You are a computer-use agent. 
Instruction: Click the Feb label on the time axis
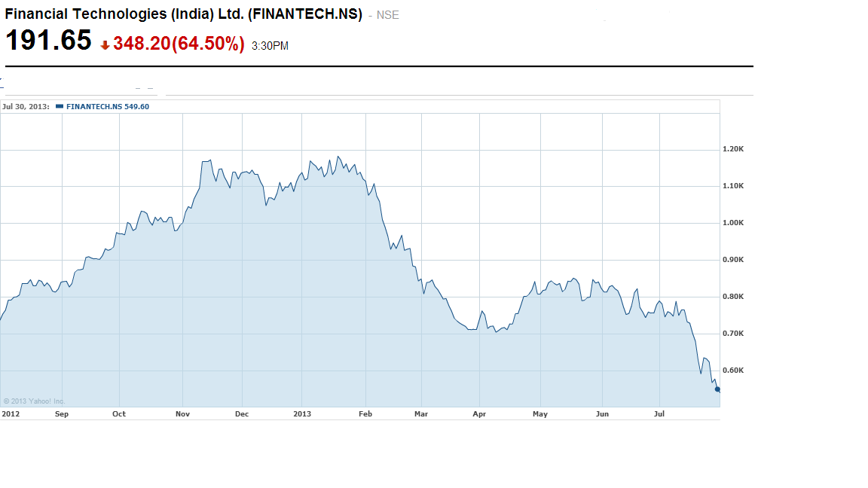(x=365, y=413)
